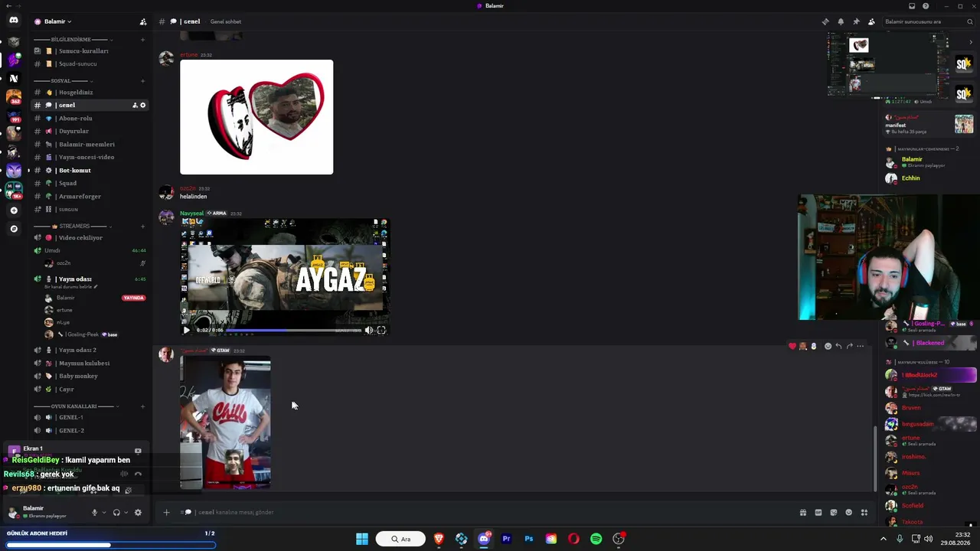
Task: Show hidden system tray icons
Action: [883, 539]
